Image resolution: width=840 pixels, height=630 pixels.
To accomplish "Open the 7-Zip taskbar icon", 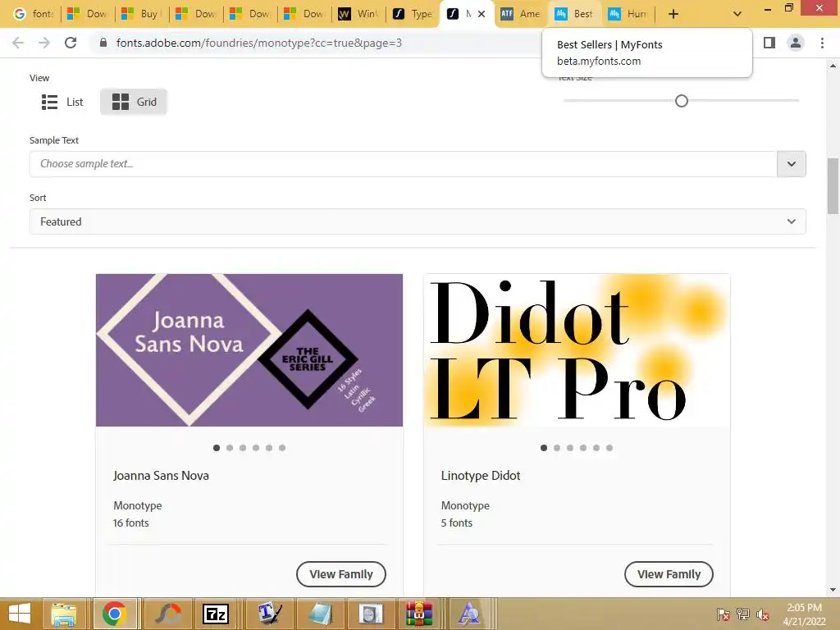I will point(216,614).
